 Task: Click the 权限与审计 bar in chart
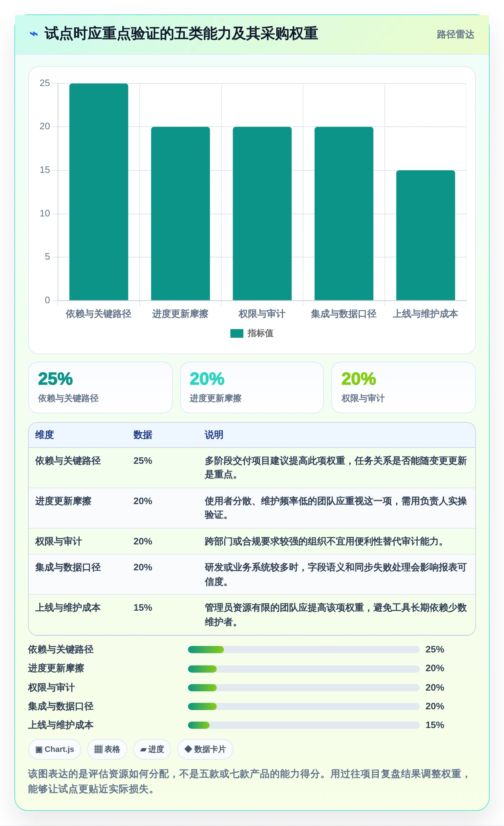pyautogui.click(x=262, y=214)
